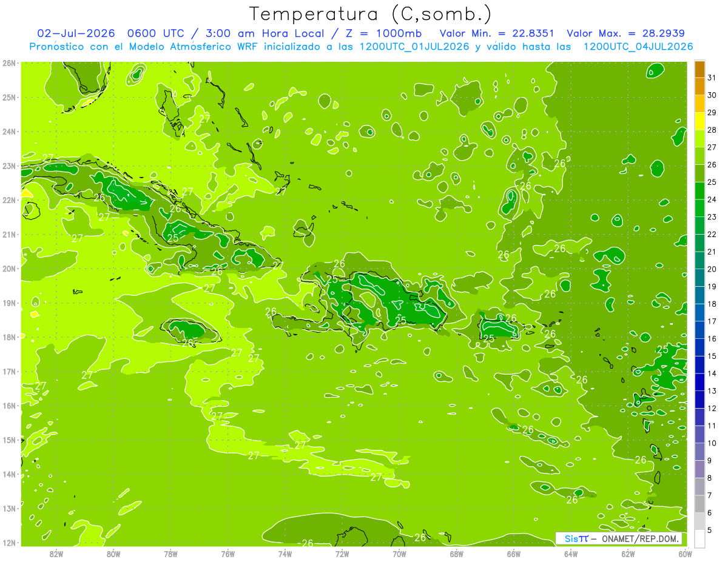
Task: Click the "13N" latitude label
Action: [x=9, y=508]
